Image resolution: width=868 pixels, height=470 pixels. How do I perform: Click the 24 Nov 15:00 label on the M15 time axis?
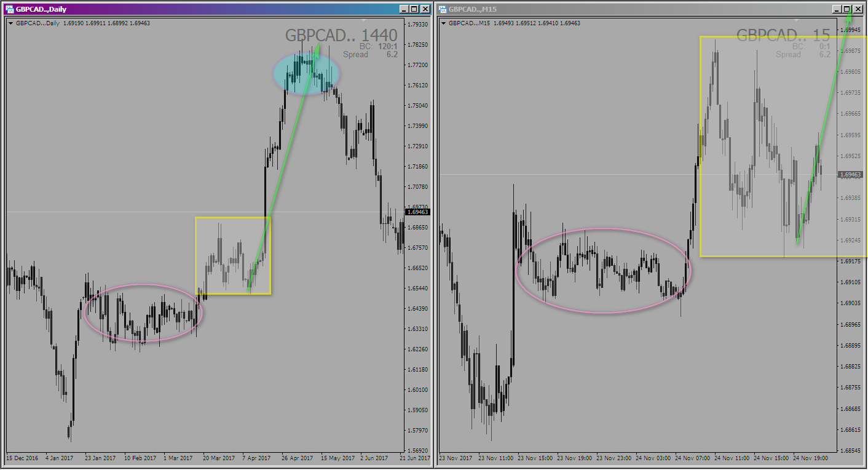(x=770, y=458)
